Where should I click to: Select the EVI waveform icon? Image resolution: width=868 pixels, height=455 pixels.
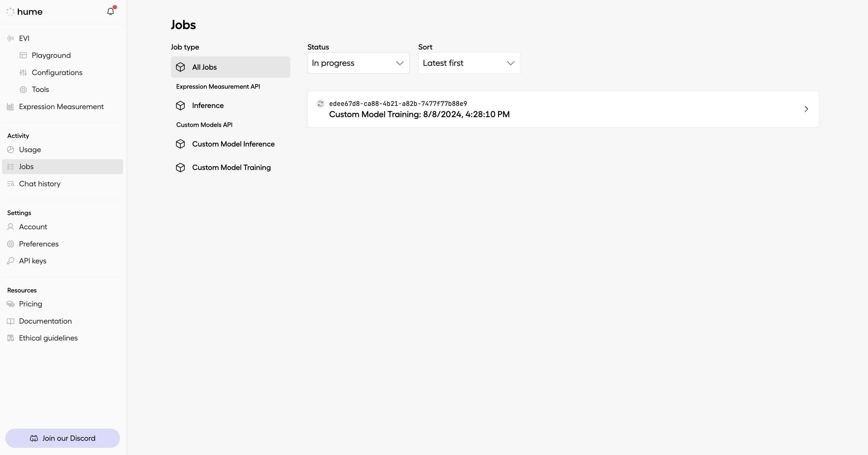tap(10, 38)
